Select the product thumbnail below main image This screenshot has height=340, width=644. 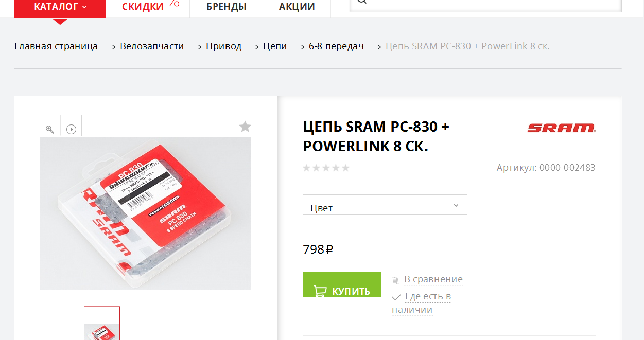coord(102,323)
